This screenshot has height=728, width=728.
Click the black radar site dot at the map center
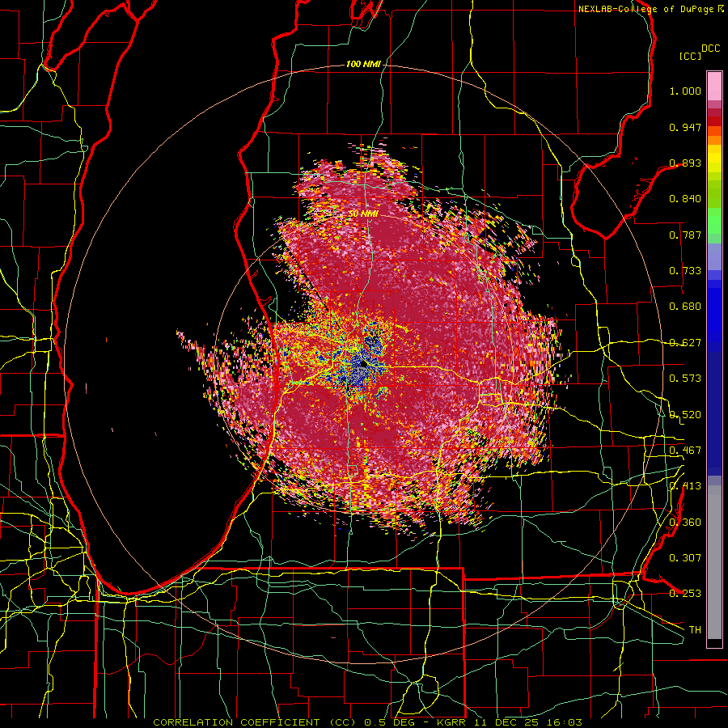[x=363, y=365]
